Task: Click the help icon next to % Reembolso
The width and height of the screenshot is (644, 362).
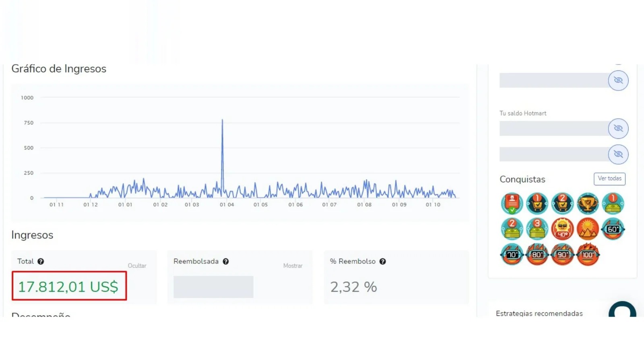Action: [x=383, y=261]
